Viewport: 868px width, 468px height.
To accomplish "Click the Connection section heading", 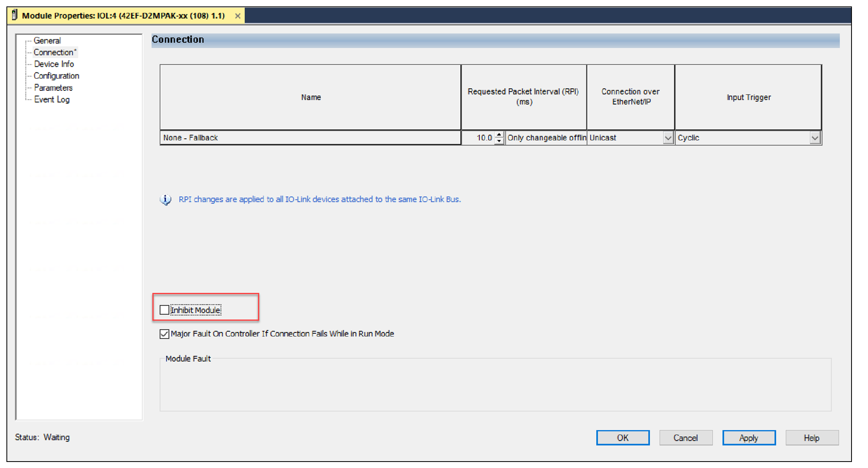I will pos(178,39).
